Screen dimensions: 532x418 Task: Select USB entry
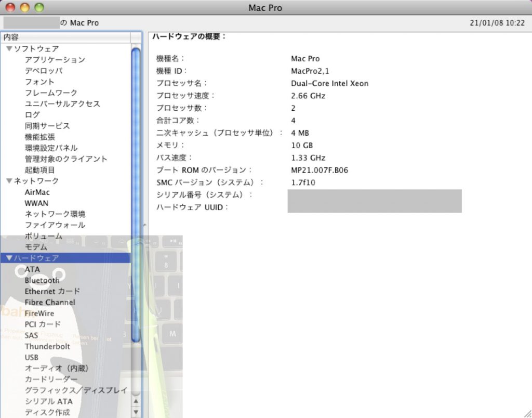tap(32, 357)
